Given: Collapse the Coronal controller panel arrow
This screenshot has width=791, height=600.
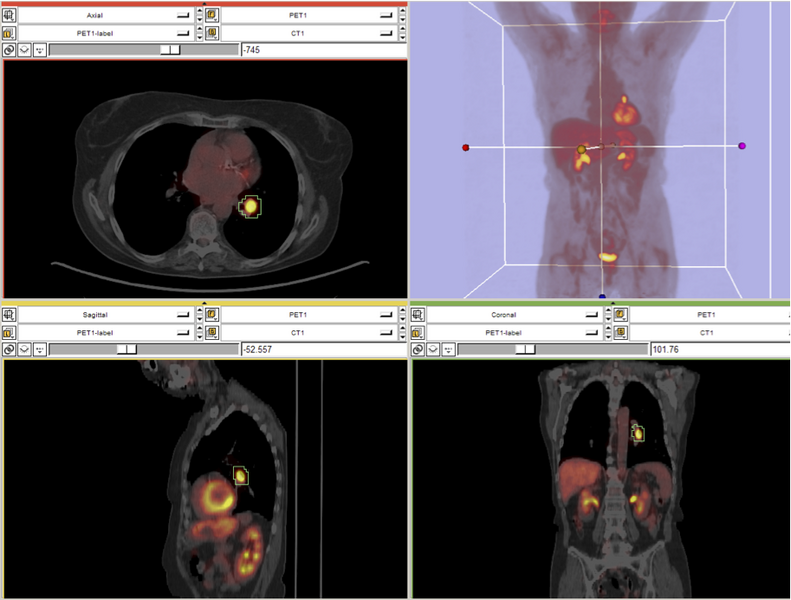Looking at the screenshot, I should [x=612, y=303].
